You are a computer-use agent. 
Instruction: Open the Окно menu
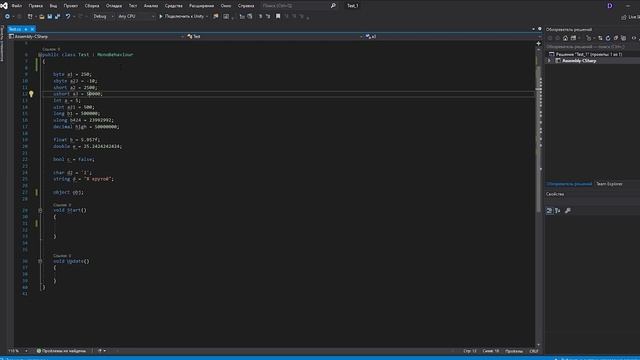point(226,6)
